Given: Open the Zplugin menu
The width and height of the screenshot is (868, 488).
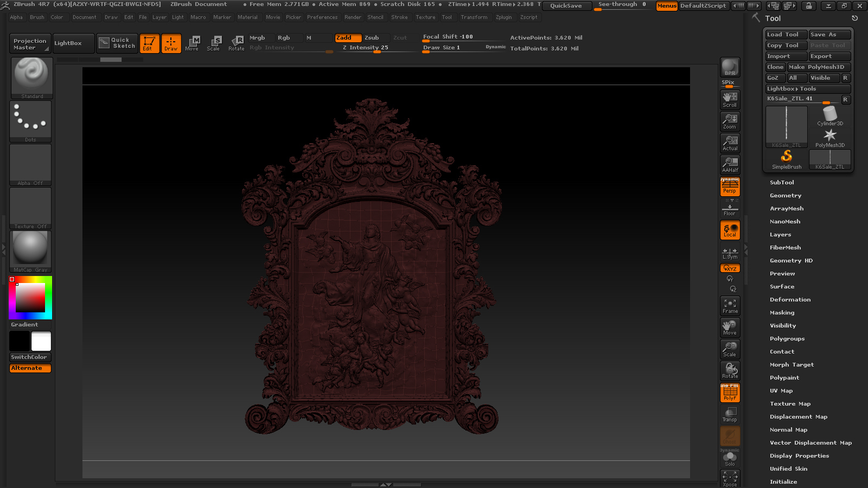Looking at the screenshot, I should (x=503, y=17).
